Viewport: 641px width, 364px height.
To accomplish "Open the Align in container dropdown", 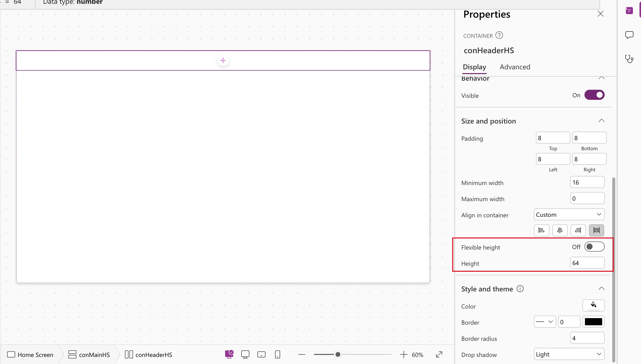I will pos(569,215).
